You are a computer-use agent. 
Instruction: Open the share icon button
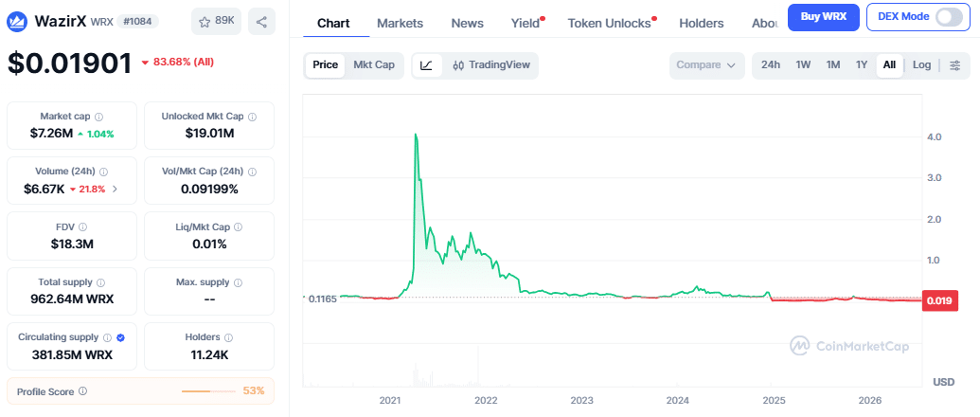(261, 22)
